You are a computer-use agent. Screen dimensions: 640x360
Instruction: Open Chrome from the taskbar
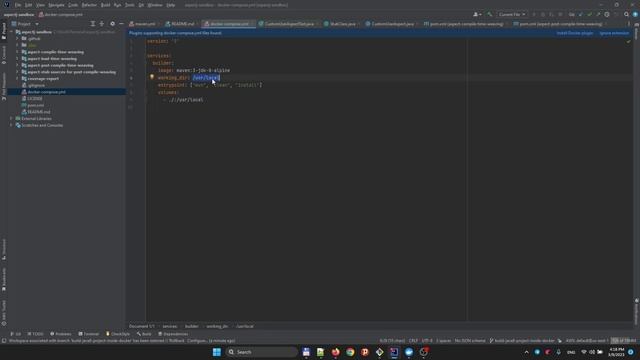[x=350, y=352]
